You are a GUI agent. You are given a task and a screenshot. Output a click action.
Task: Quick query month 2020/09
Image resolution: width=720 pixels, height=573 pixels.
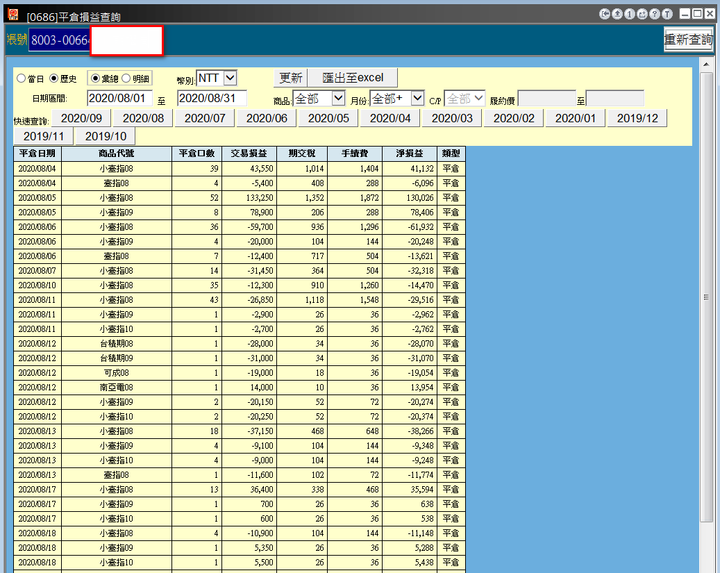[x=81, y=118]
